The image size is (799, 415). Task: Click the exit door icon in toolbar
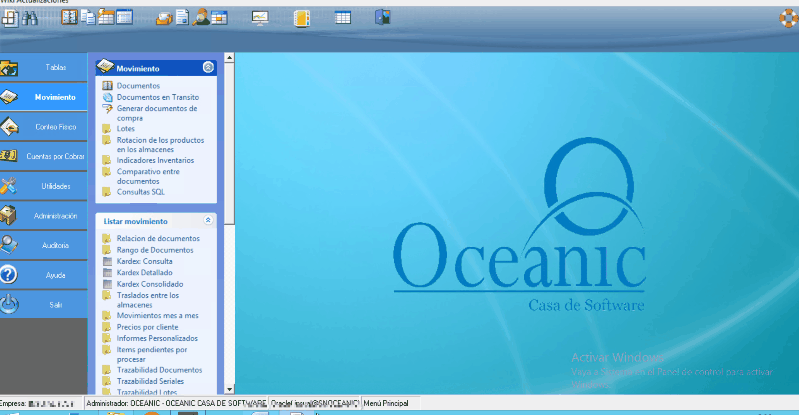382,17
